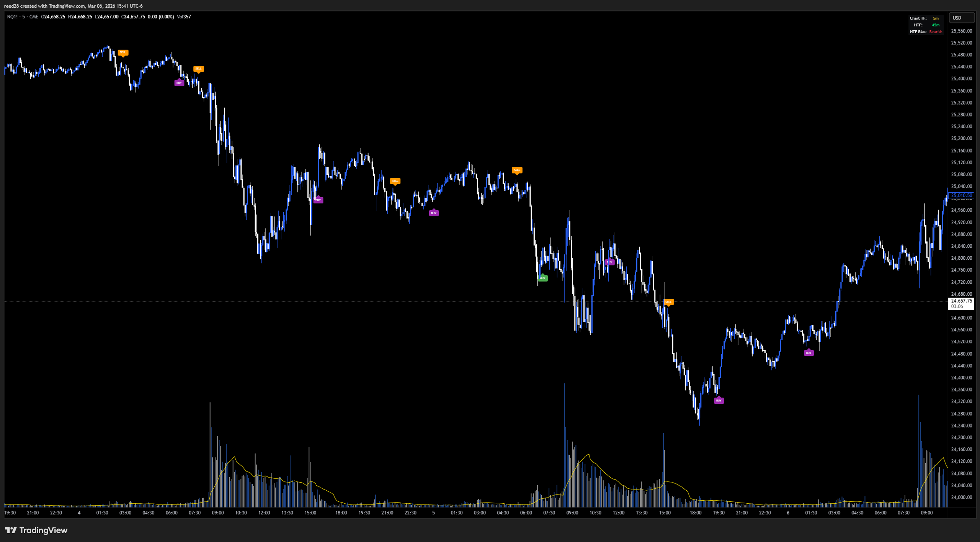Screen dimensions: 980x542
Task: Click the HTF 45m value
Action: point(936,25)
